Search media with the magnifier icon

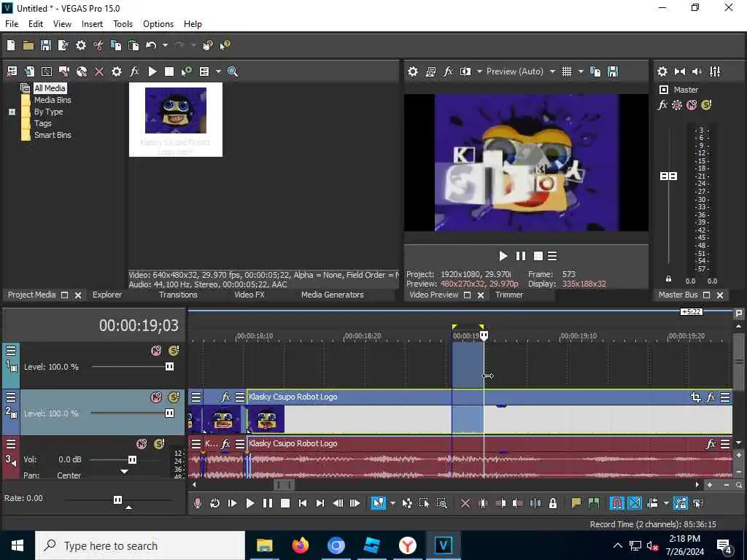pyautogui.click(x=233, y=71)
